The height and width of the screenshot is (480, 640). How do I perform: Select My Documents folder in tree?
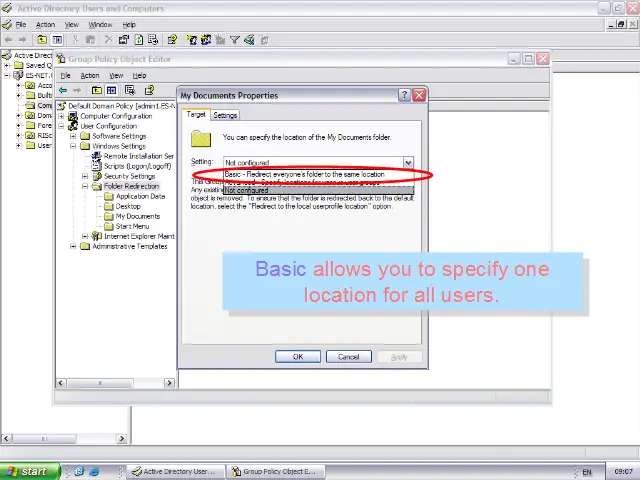138,216
